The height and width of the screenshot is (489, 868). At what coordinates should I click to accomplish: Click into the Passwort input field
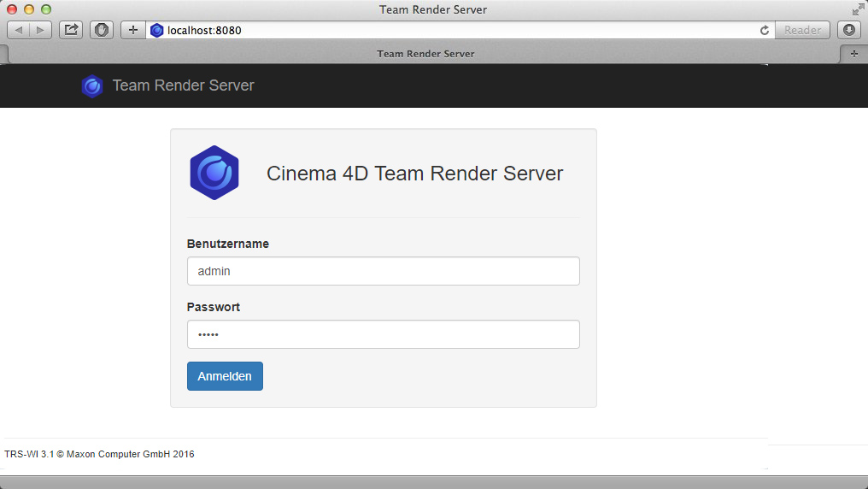[383, 334]
